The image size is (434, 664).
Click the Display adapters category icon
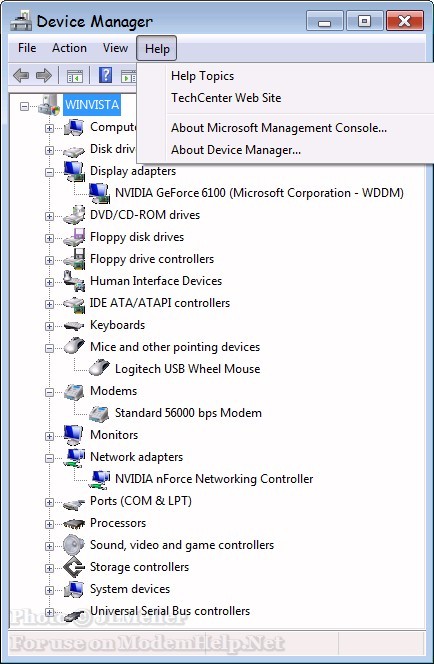click(74, 171)
